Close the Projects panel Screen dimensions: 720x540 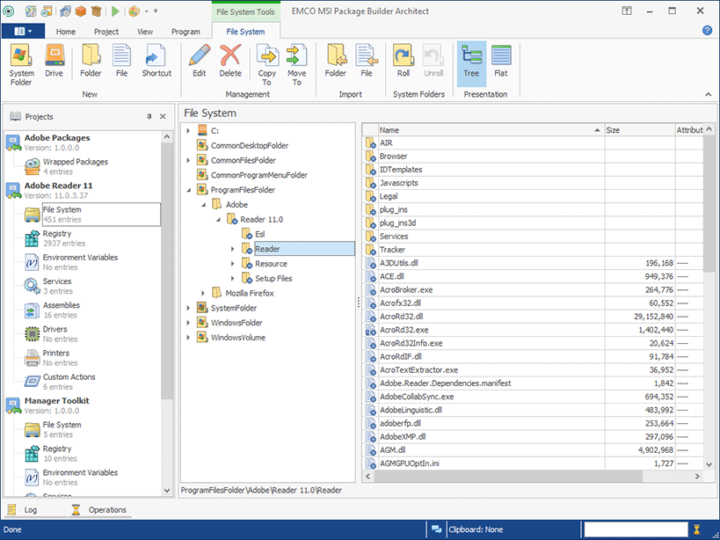click(163, 117)
